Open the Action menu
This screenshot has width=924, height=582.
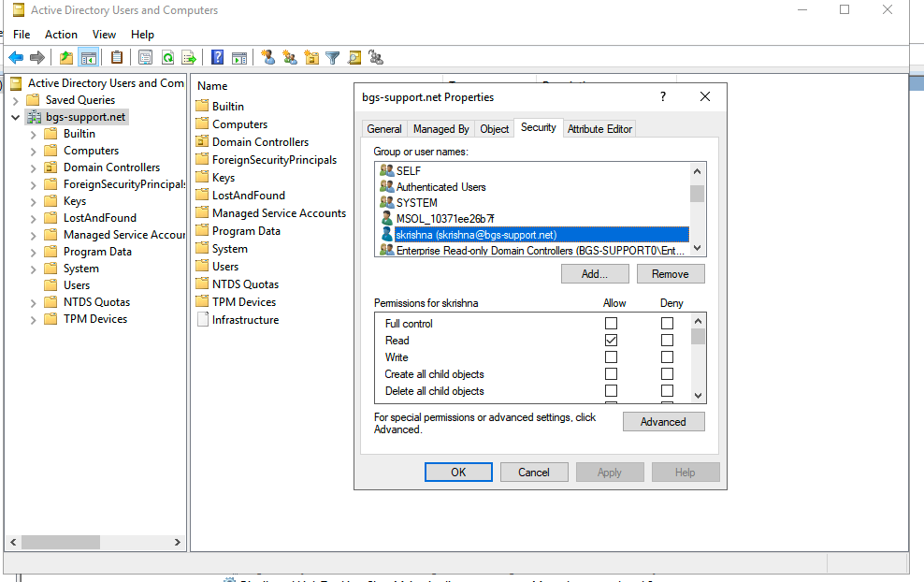coord(61,35)
